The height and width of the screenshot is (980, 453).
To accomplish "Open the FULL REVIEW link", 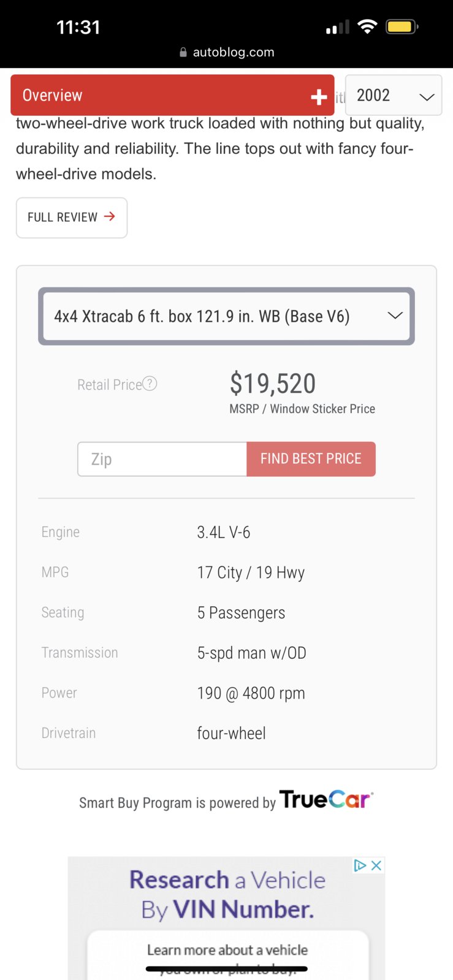I will [72, 218].
